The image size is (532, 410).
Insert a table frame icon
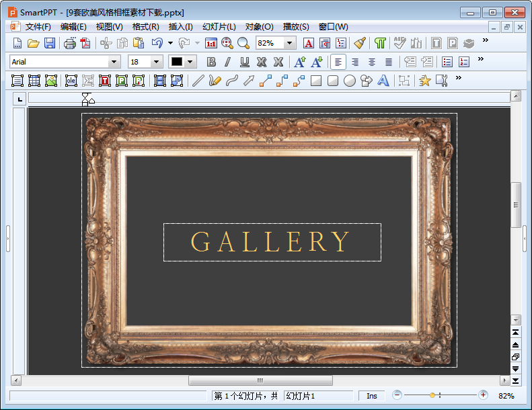coord(34,81)
